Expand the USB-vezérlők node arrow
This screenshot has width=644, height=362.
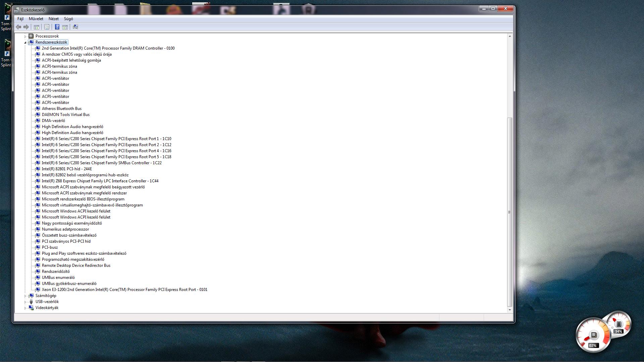click(25, 302)
